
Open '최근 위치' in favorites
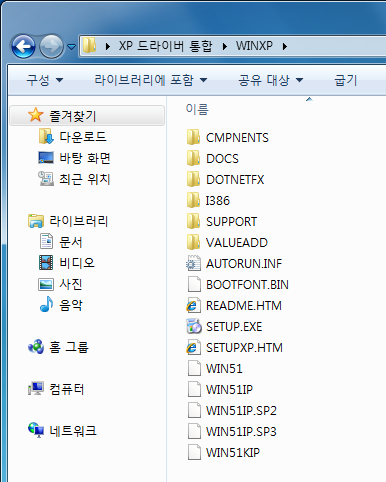(x=85, y=179)
